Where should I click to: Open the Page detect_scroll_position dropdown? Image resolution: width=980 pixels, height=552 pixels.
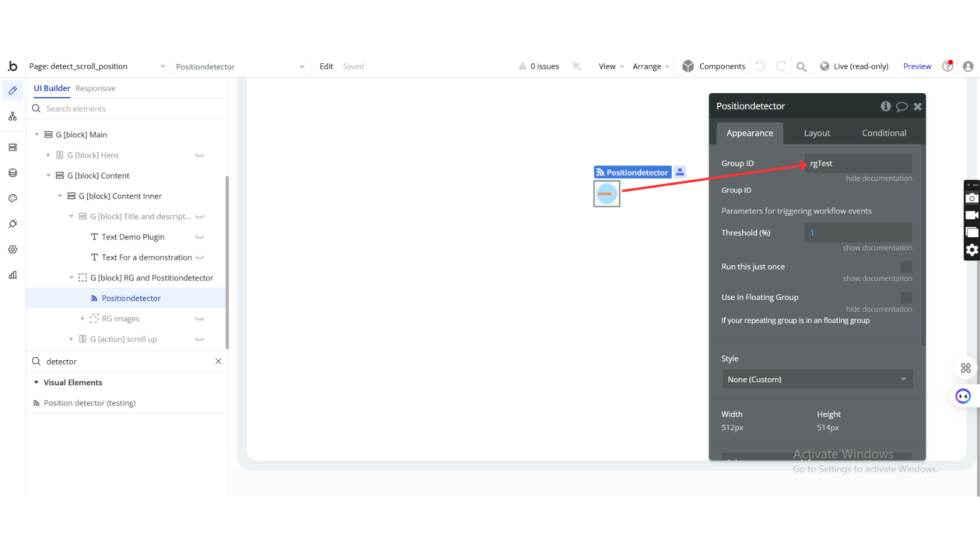(x=97, y=66)
